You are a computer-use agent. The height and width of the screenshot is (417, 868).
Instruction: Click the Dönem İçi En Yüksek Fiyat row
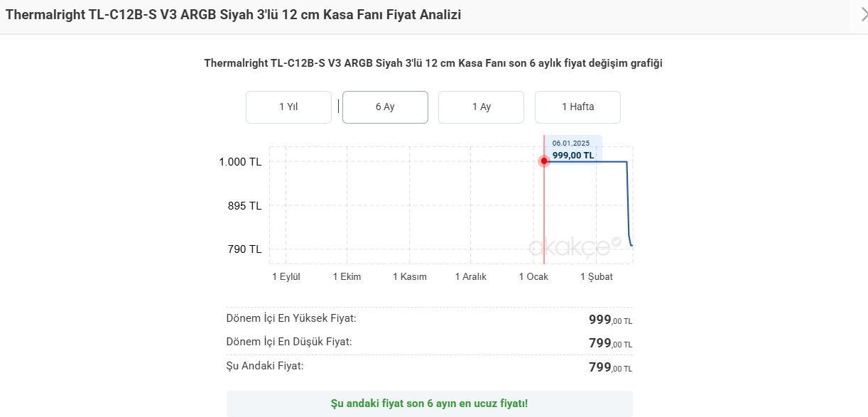click(429, 319)
